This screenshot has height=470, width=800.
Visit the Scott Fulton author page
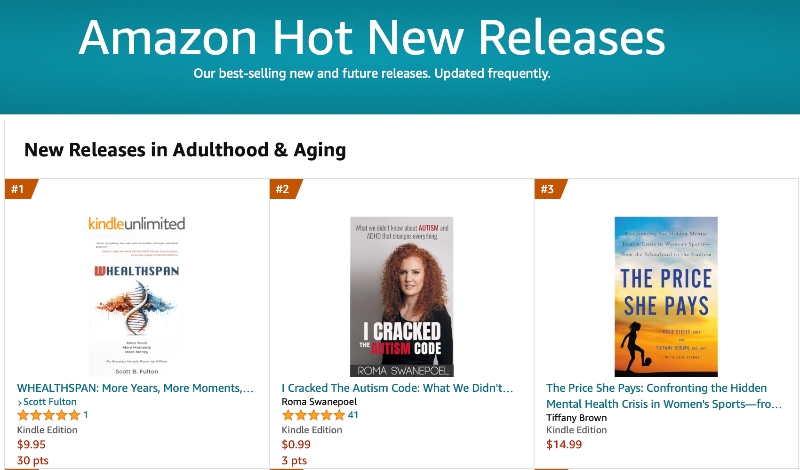(50, 402)
